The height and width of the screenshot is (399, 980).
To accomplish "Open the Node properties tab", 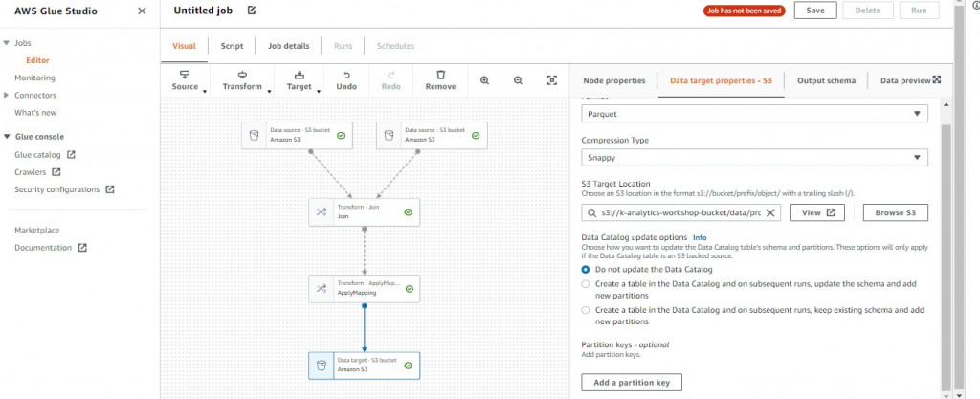I will click(x=613, y=80).
